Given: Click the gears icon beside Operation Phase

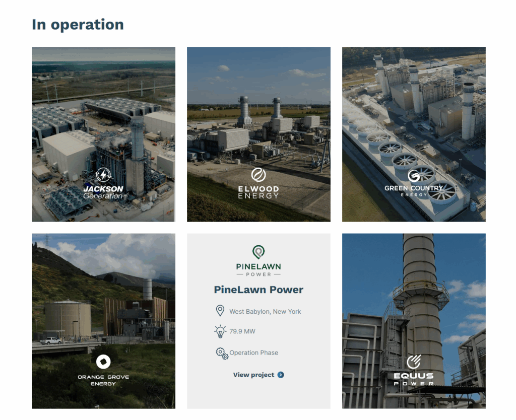Looking at the screenshot, I should pos(222,353).
